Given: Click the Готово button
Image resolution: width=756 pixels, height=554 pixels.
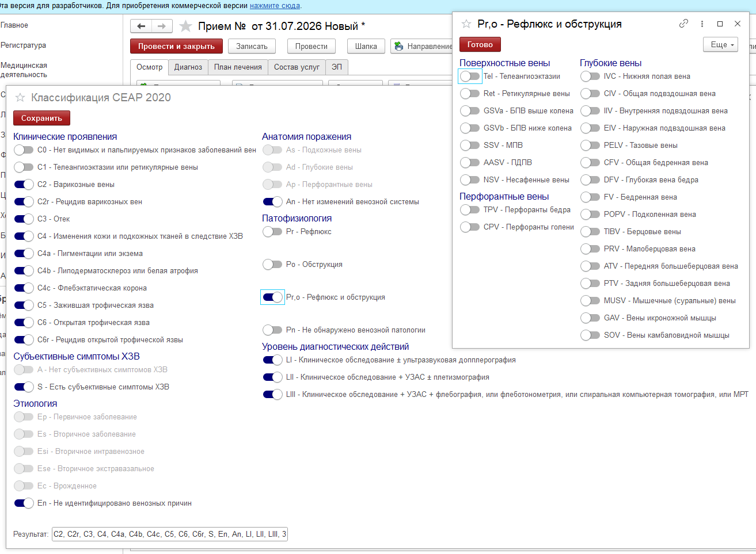Looking at the screenshot, I should 480,44.
